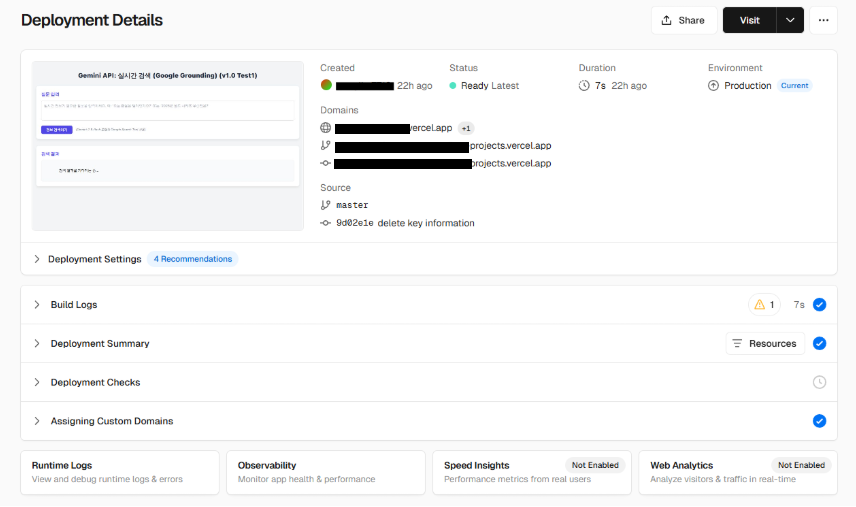Expand the Deployment Summary section

click(429, 343)
